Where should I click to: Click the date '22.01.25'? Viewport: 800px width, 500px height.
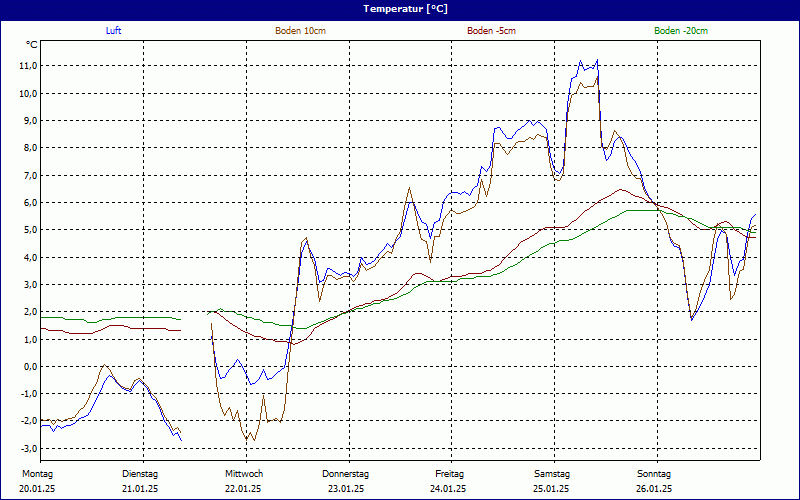coord(243,489)
